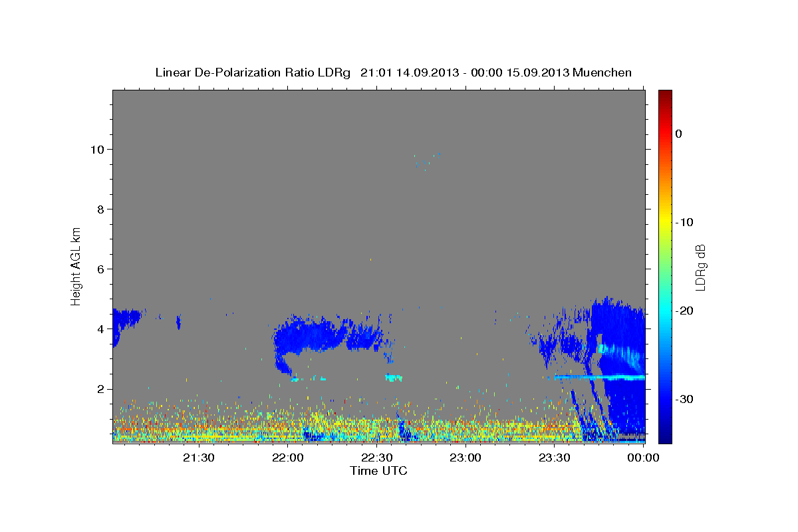Click the height axis value '8'
This screenshot has height=532, width=798.
tap(100, 209)
